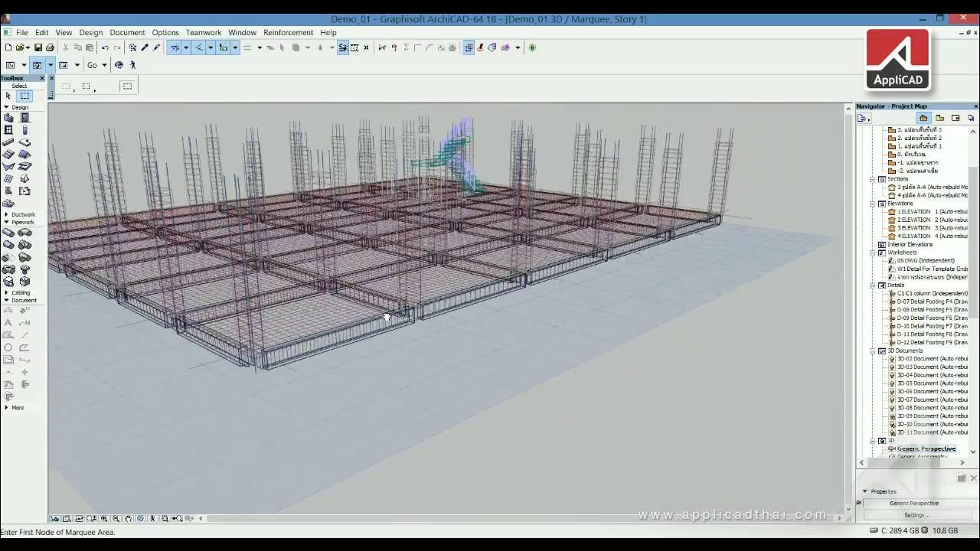Click the Redo arrow icon

tap(117, 47)
